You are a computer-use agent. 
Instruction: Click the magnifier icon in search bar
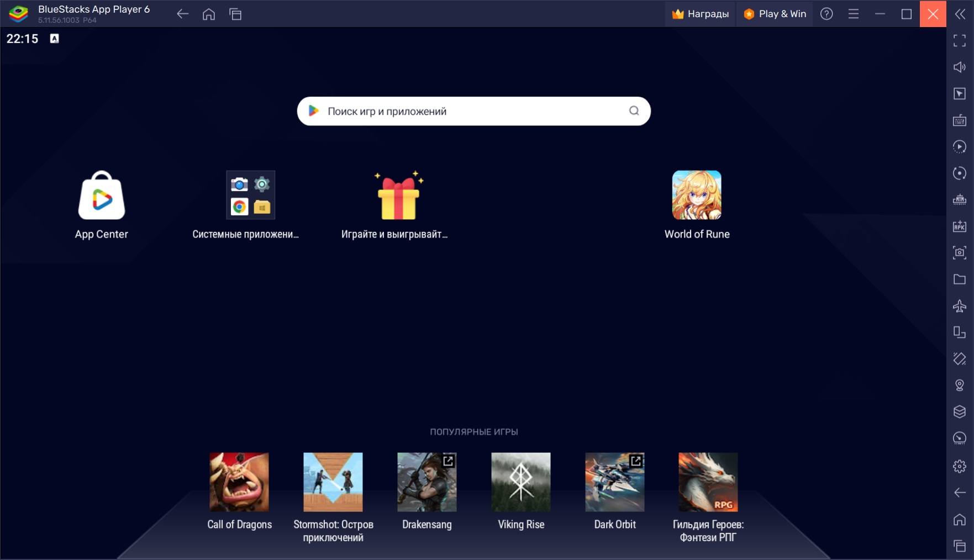pyautogui.click(x=634, y=111)
